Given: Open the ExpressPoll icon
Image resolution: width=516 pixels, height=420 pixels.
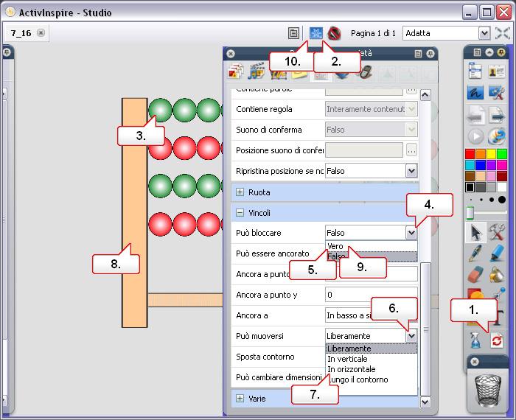Looking at the screenshot, I should point(497,136).
